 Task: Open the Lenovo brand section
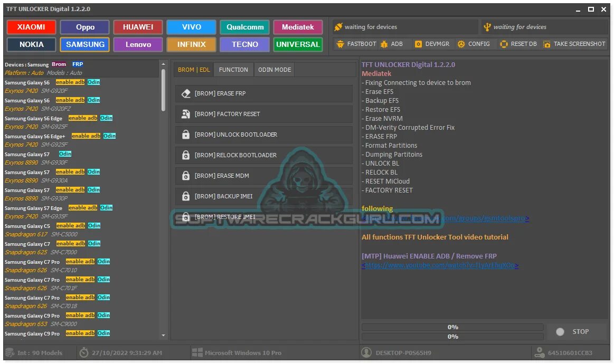pyautogui.click(x=138, y=44)
